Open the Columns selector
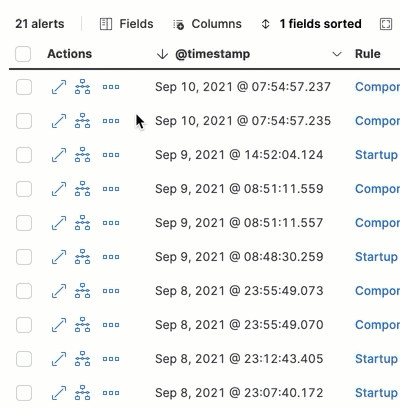The height and width of the screenshot is (408, 400). pyautogui.click(x=207, y=24)
